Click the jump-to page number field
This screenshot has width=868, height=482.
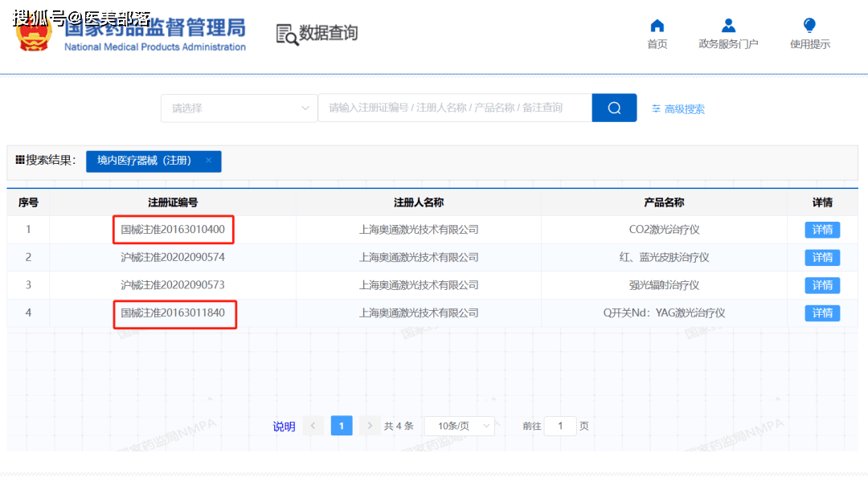(559, 427)
